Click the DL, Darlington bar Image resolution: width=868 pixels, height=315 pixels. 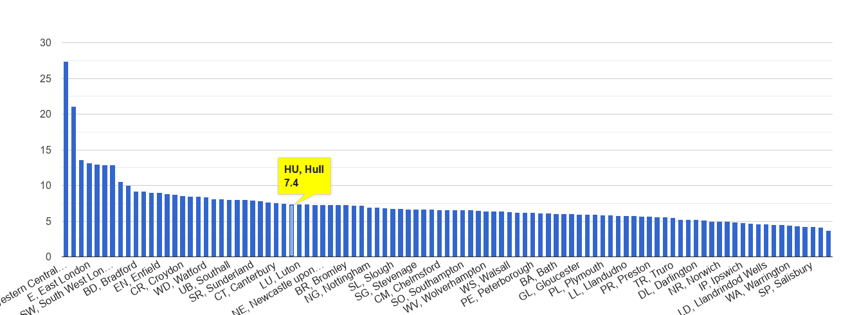pos(696,239)
